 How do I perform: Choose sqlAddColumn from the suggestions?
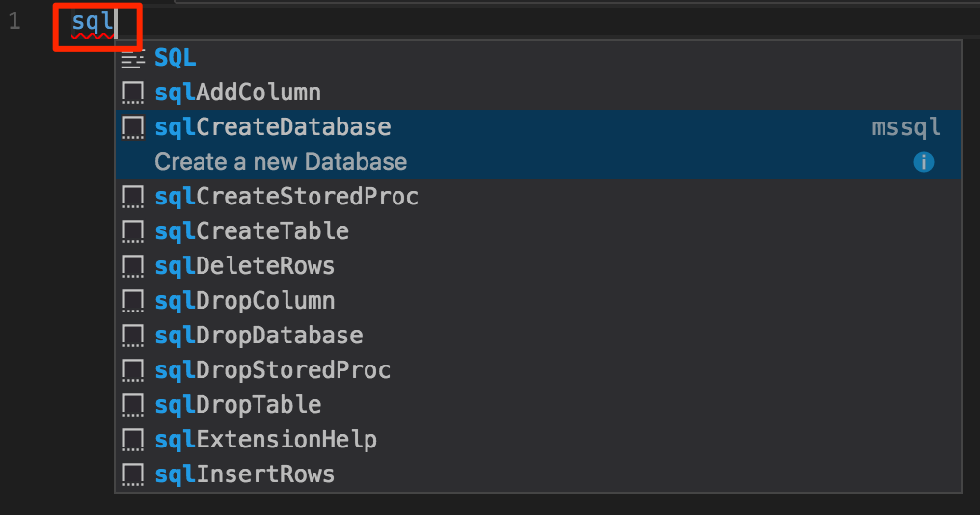point(237,93)
